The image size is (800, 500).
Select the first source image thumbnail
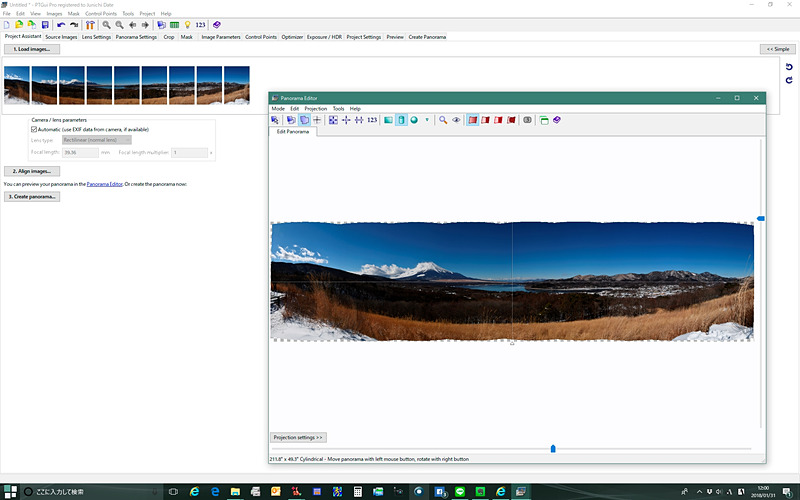pyautogui.click(x=17, y=85)
